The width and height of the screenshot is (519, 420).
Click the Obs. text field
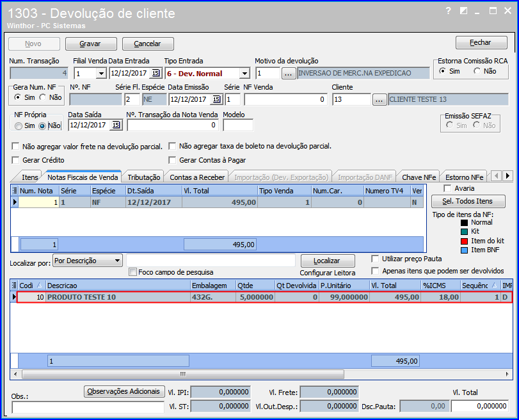coord(88,407)
